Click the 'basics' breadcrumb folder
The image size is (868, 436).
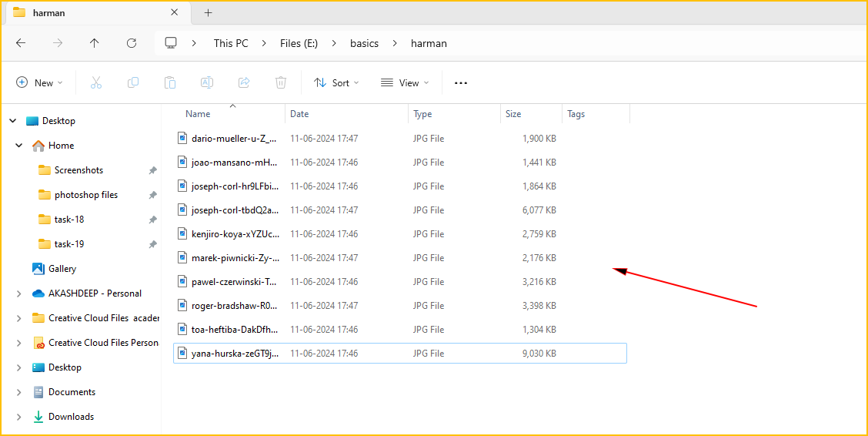click(x=364, y=43)
